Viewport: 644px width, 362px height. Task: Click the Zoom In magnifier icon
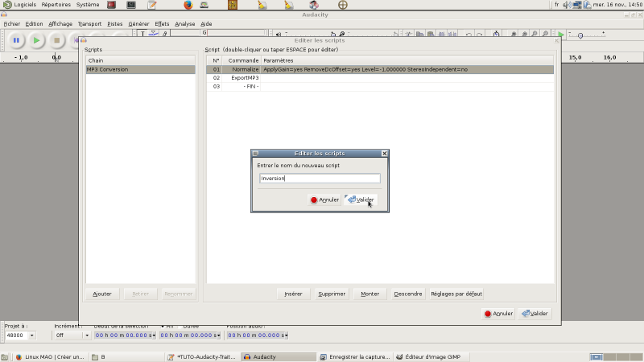(514, 34)
